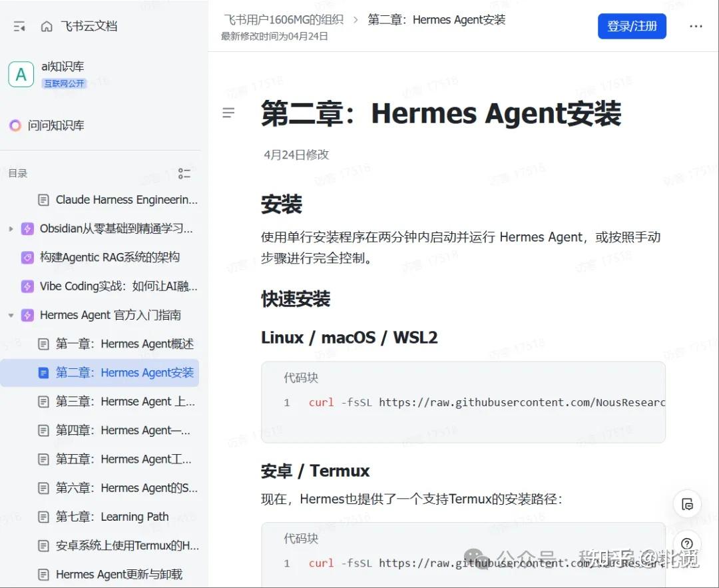Image resolution: width=719 pixels, height=588 pixels.
Task: Select the 安装 heading
Action: [282, 204]
